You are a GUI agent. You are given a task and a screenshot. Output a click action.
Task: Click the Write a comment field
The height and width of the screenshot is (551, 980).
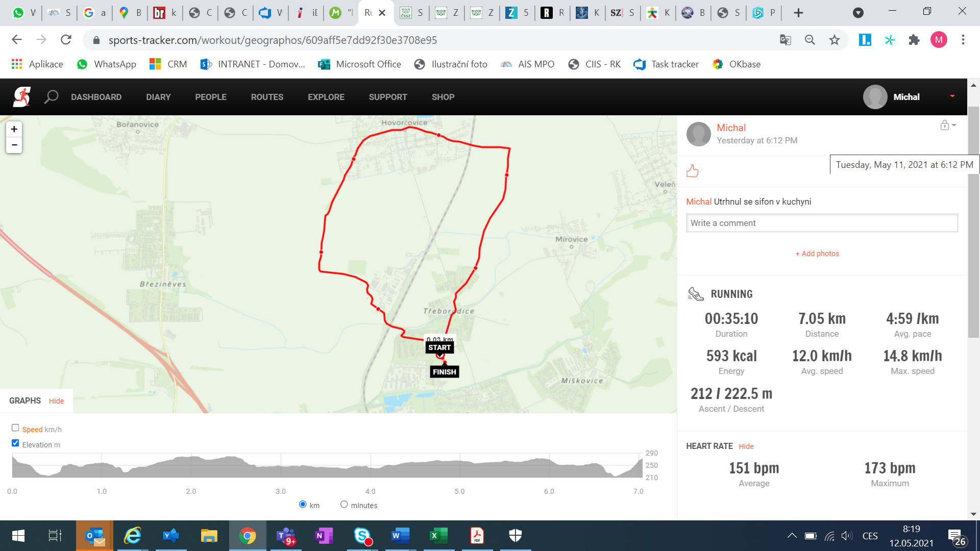click(822, 223)
